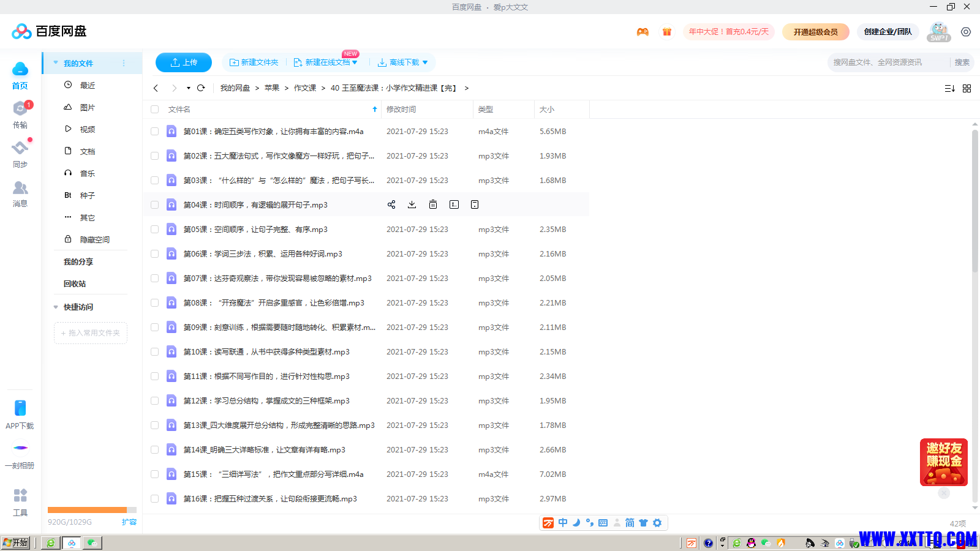
Task: Go back to the previous folder
Action: pos(156,88)
